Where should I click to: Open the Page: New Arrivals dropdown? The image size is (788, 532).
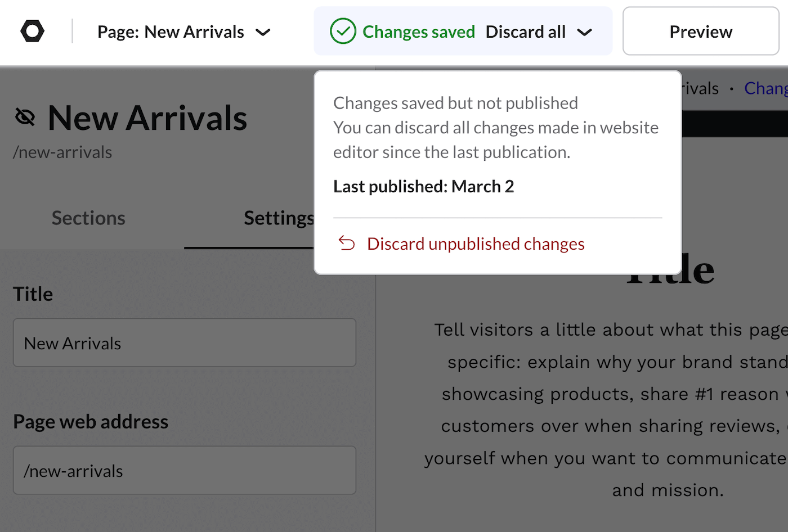point(184,31)
